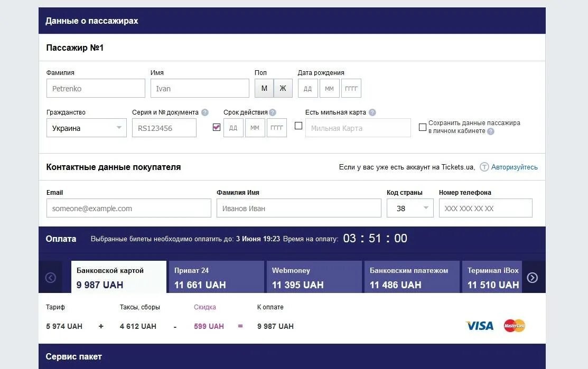Click the Tickets.ua T logo icon
Image resolution: width=588 pixels, height=369 pixels.
tap(484, 167)
